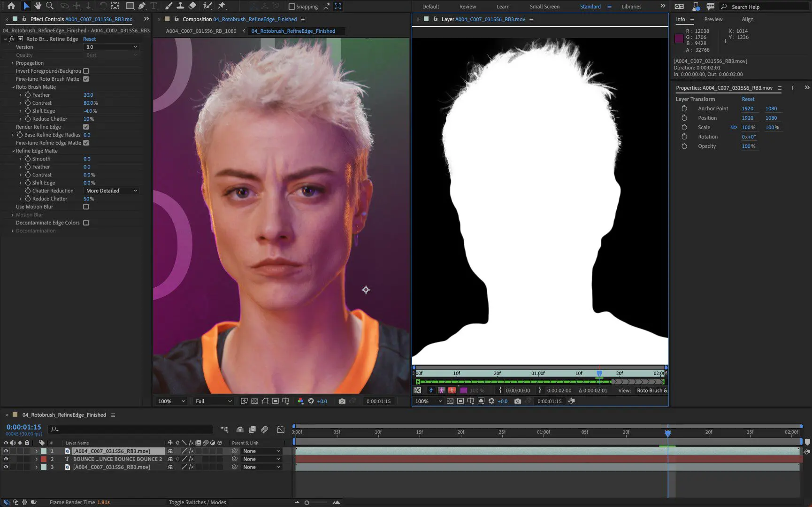Toggle Use Motion Blur checkbox off

86,207
